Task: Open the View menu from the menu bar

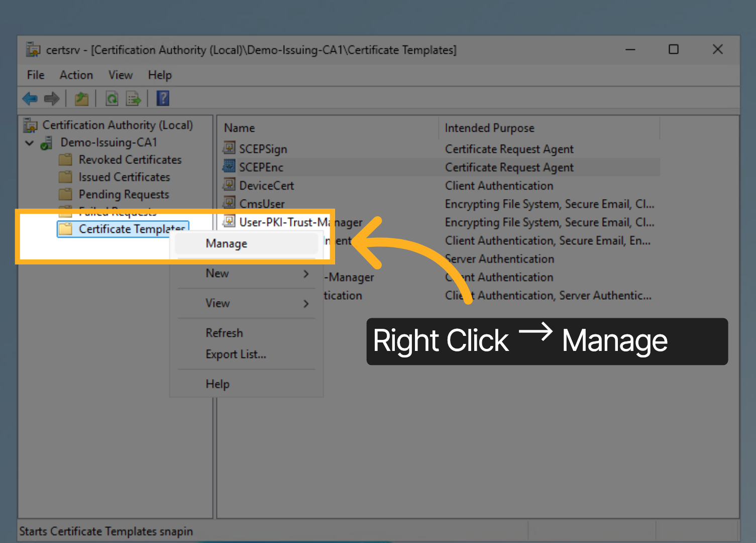Action: (120, 74)
